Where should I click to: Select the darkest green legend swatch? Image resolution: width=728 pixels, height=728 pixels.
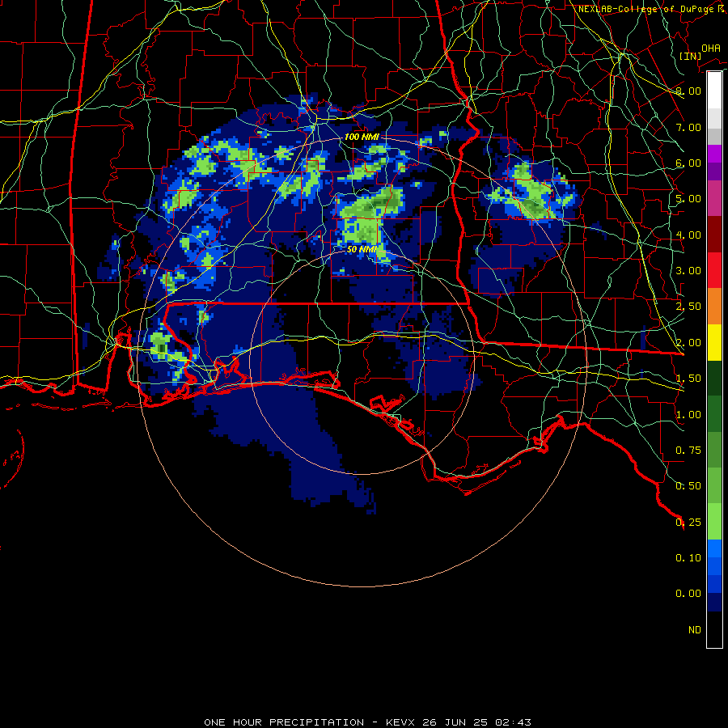(714, 378)
